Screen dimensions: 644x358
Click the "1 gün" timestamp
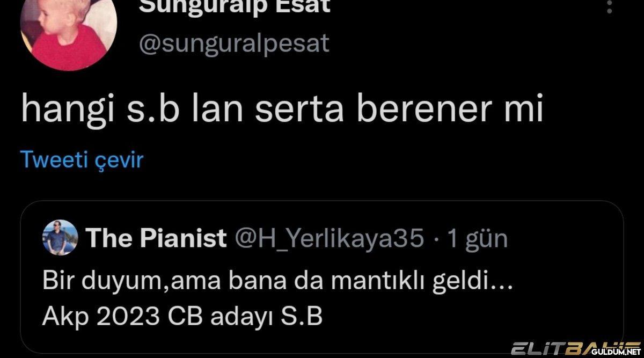[x=478, y=239]
